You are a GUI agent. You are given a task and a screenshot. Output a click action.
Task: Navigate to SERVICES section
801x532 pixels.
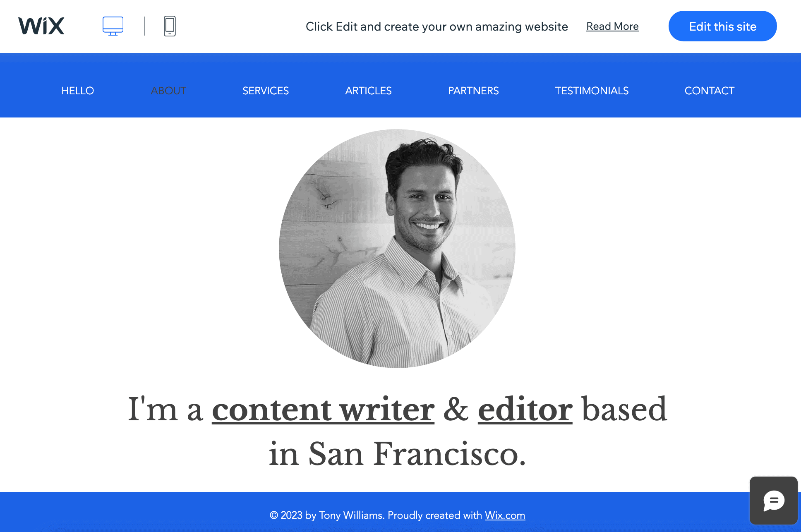point(266,91)
